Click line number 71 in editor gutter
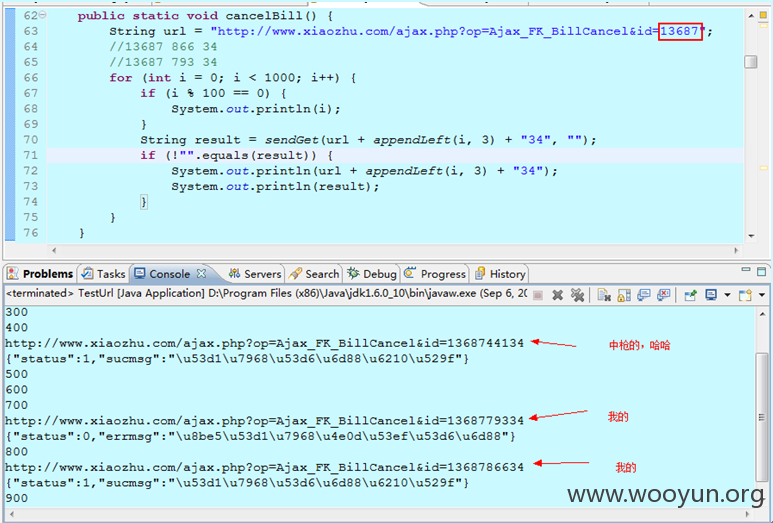 point(31,155)
